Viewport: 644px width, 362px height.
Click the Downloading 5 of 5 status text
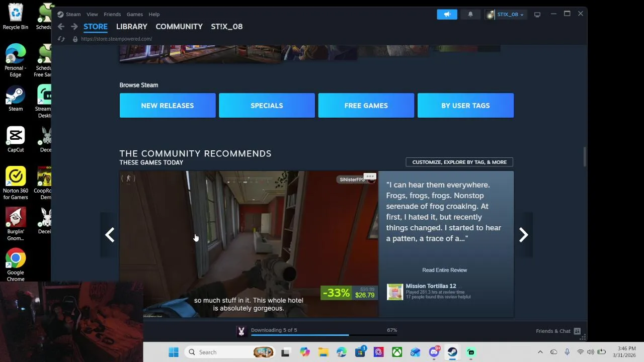tap(274, 330)
